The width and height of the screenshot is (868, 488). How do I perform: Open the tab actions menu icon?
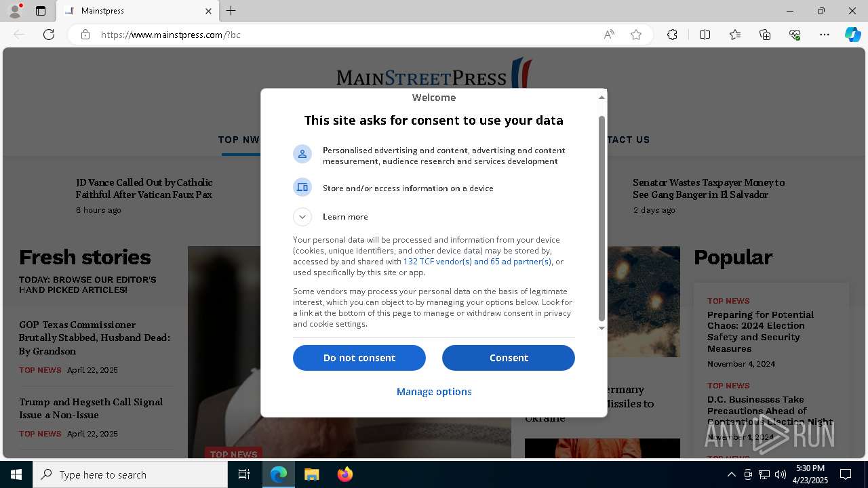[x=41, y=11]
